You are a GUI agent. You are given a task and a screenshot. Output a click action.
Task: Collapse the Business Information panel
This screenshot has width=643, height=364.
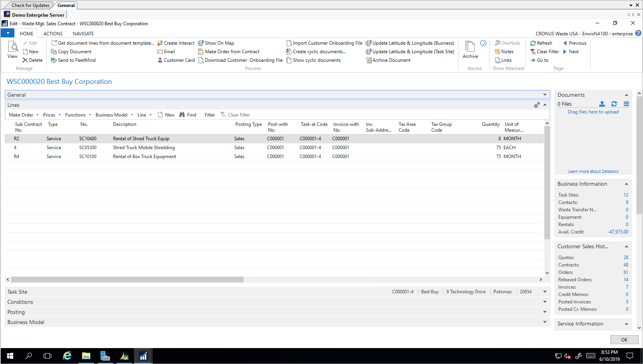pos(626,184)
